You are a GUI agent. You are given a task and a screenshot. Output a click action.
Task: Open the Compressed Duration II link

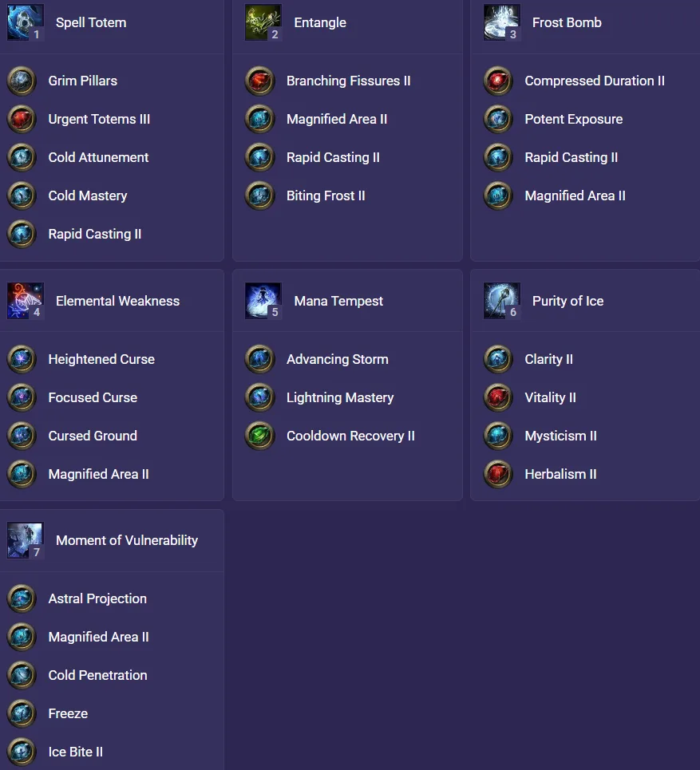point(595,81)
